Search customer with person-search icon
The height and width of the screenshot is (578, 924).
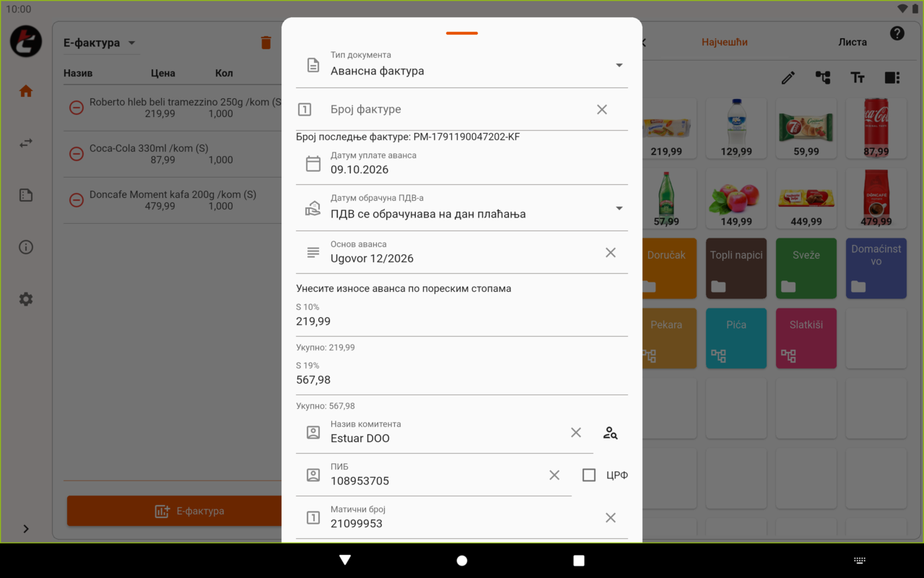(611, 433)
